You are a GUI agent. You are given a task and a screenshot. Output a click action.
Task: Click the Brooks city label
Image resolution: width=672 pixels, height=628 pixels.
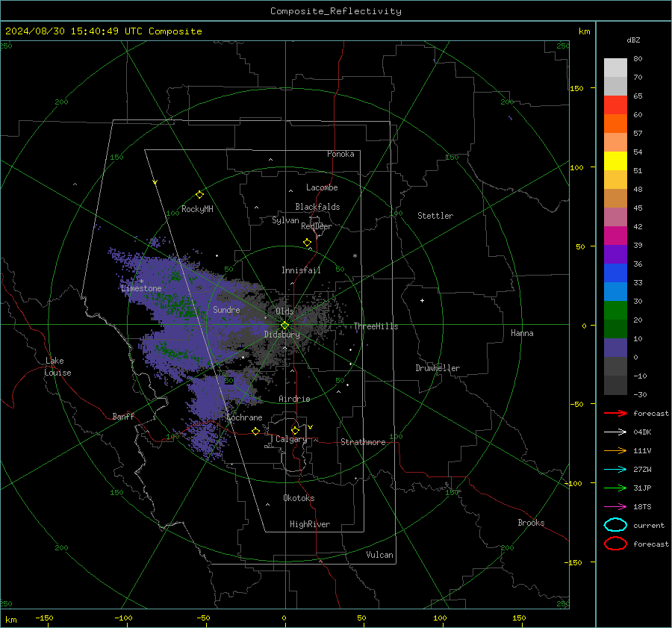point(531,523)
